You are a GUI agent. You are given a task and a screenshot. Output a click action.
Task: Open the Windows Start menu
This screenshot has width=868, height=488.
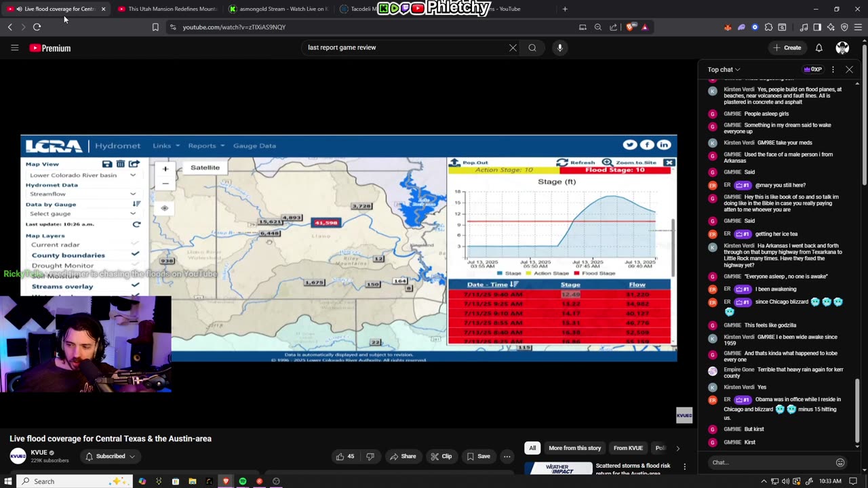(x=8, y=481)
